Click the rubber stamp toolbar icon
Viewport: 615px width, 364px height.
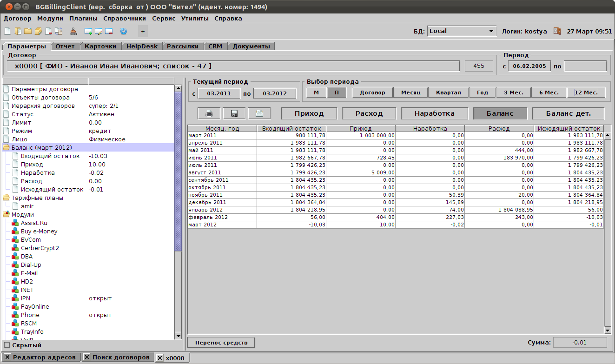coord(73,32)
